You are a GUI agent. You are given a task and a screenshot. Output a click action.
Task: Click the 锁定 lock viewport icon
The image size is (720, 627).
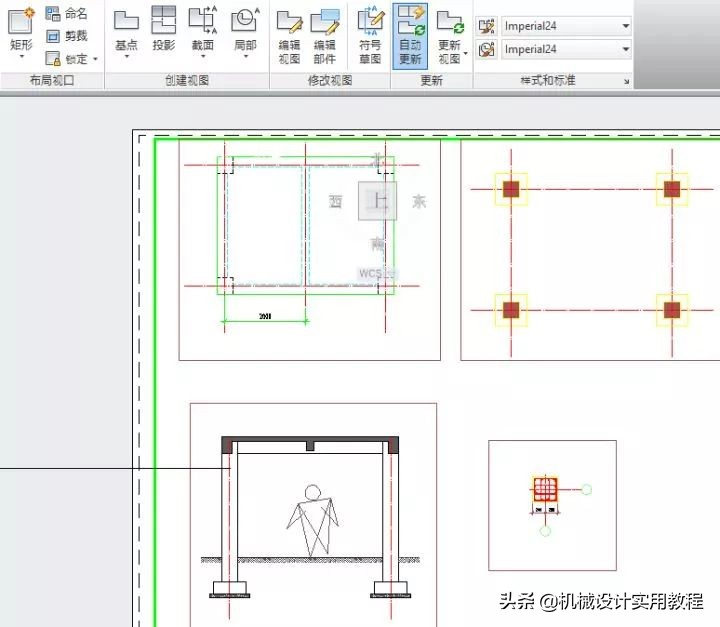point(53,58)
